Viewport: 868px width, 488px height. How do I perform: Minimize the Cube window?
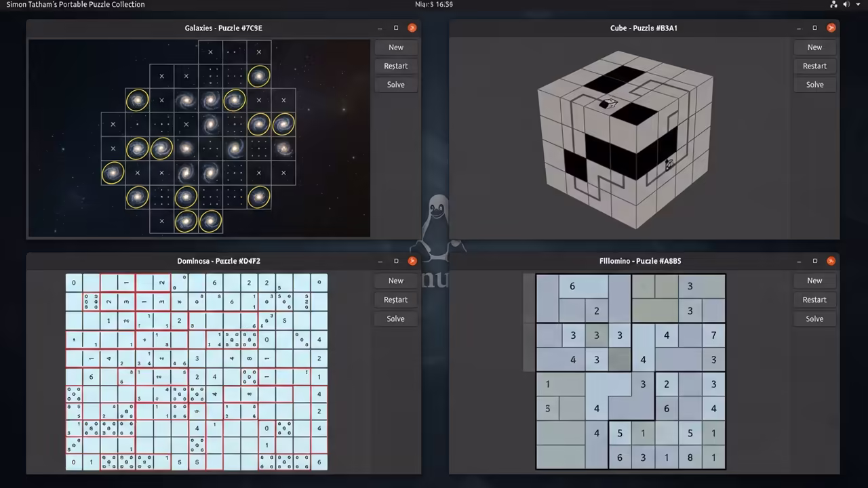[800, 28]
